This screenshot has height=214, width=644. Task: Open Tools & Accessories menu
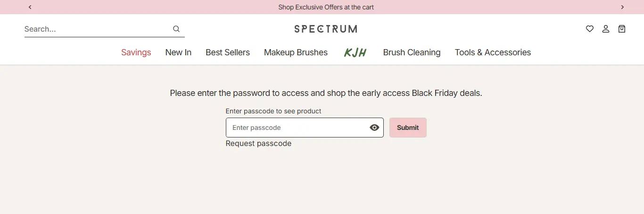493,52
